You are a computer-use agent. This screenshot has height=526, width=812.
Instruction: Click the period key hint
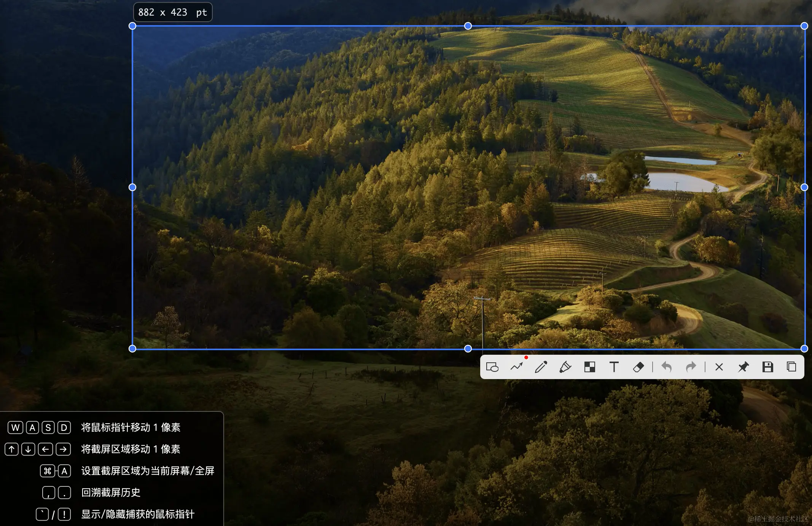[x=64, y=493]
